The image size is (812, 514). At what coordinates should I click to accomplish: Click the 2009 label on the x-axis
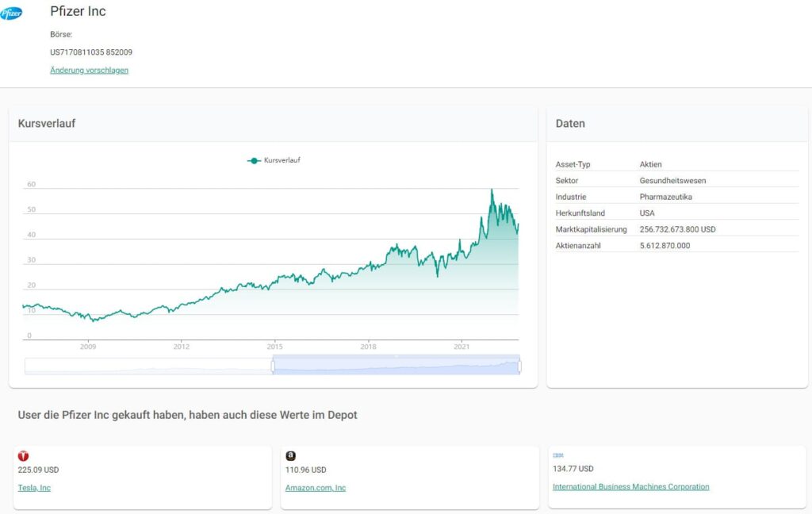[88, 347]
